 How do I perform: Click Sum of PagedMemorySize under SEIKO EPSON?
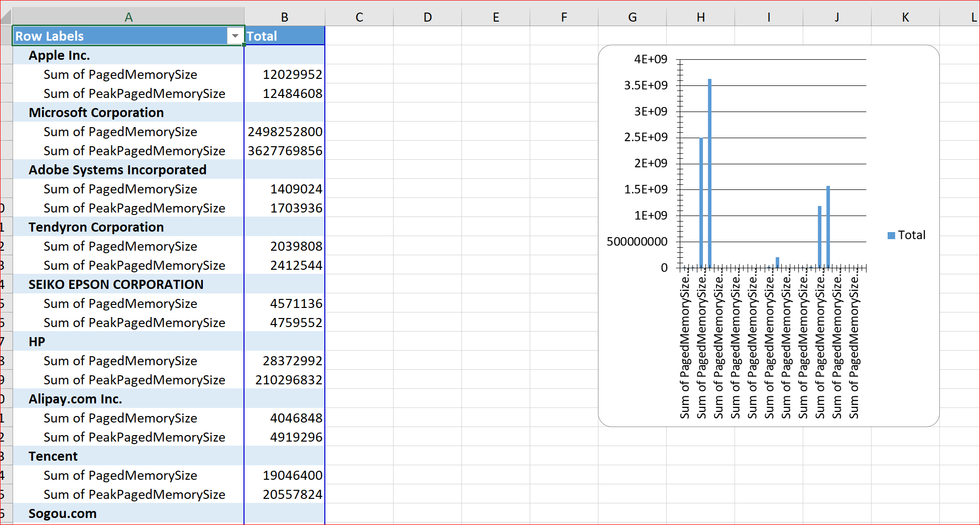click(x=120, y=303)
